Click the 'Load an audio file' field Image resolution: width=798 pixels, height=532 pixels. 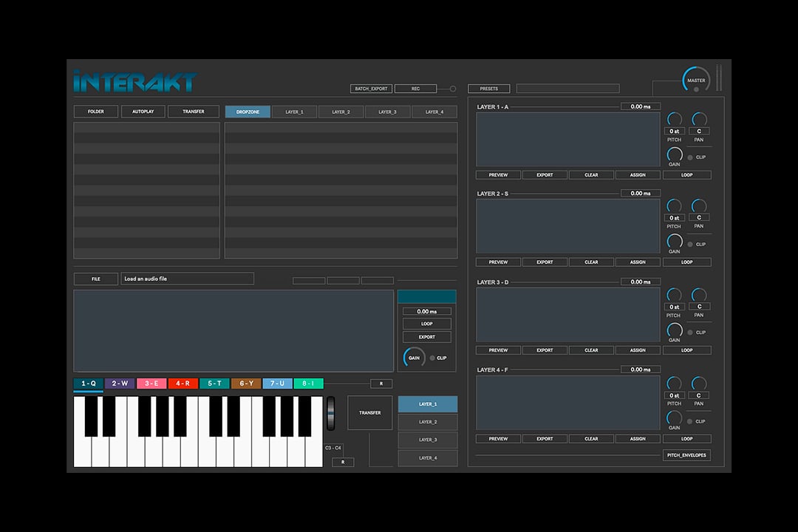click(187, 279)
